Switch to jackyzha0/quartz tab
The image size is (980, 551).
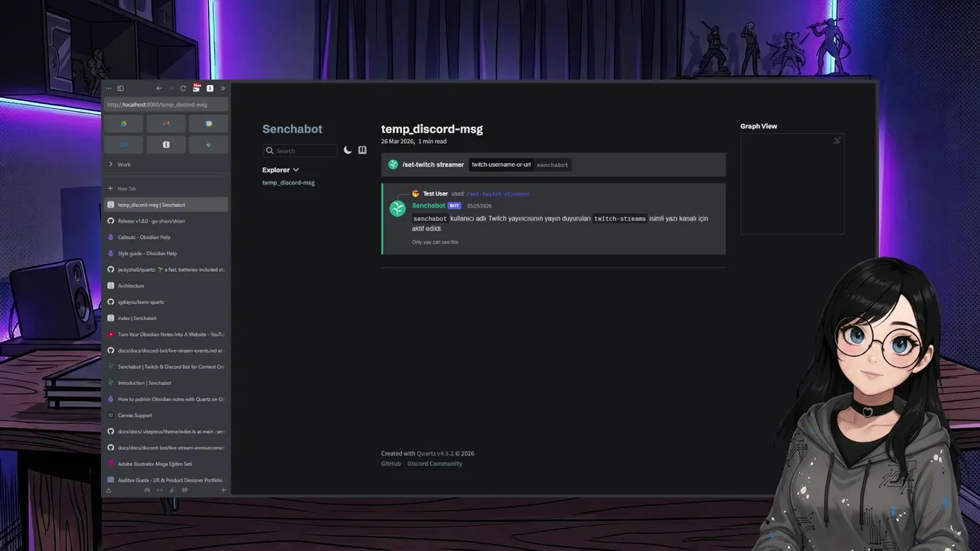[x=166, y=269]
